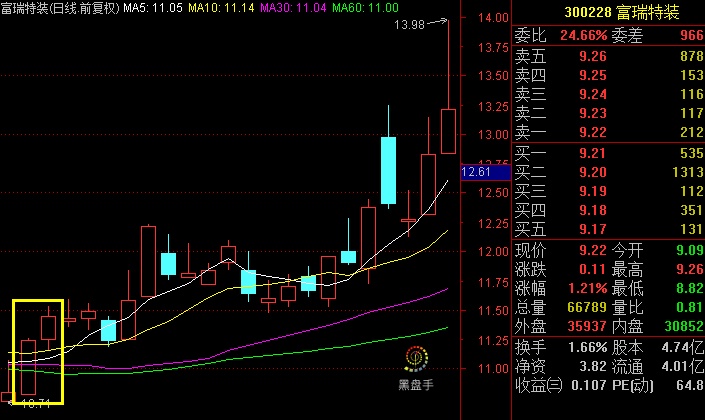Image resolution: width=705 pixels, height=420 pixels.
Task: Select the MA10: 11.14 indicator label
Action: (x=221, y=8)
